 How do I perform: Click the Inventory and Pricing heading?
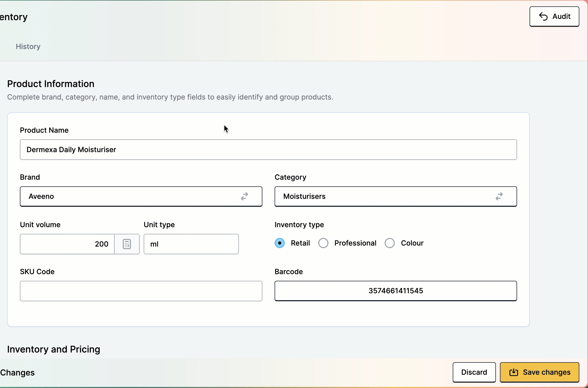point(54,349)
